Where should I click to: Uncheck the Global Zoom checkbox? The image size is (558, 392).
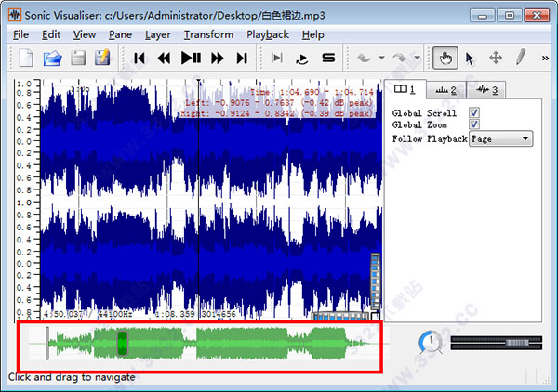[x=474, y=124]
